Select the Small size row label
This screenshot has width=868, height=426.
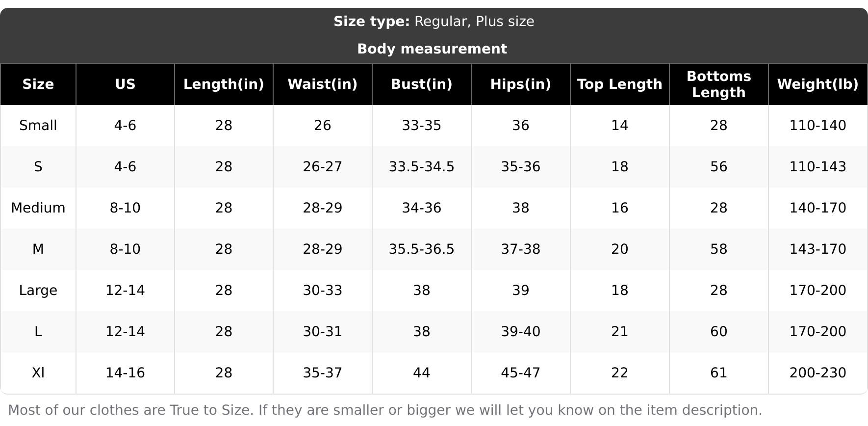coord(38,126)
